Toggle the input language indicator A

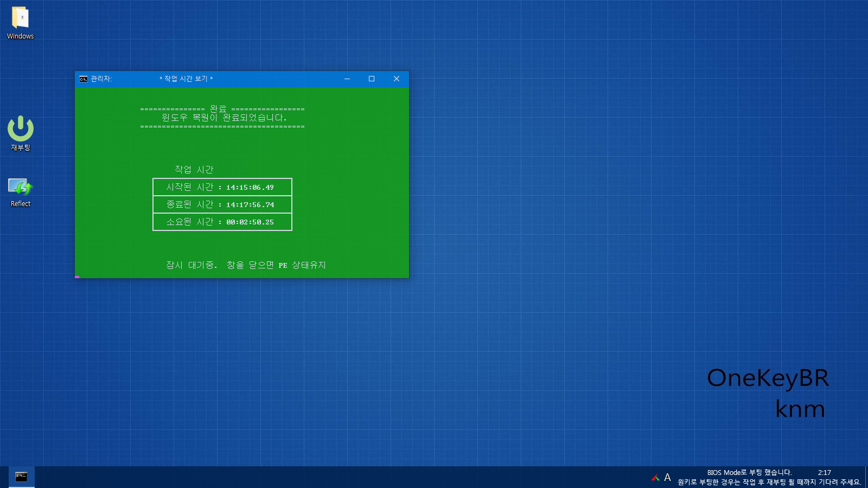click(667, 478)
